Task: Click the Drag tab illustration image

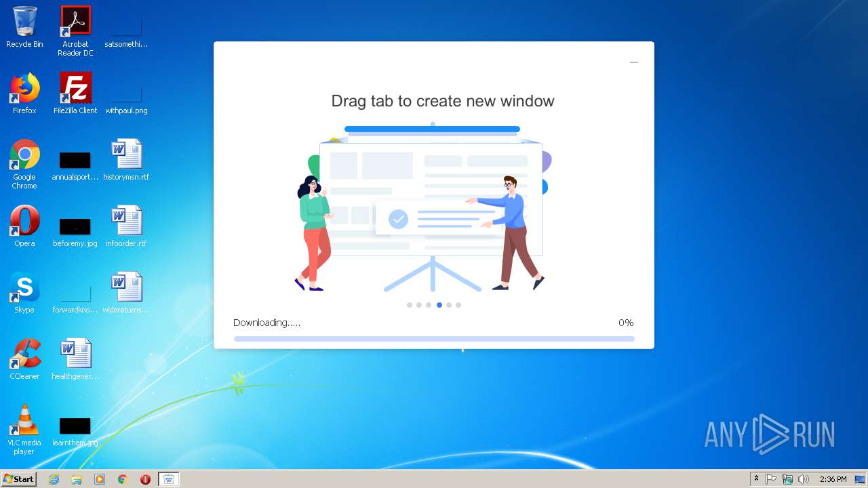Action: point(423,207)
